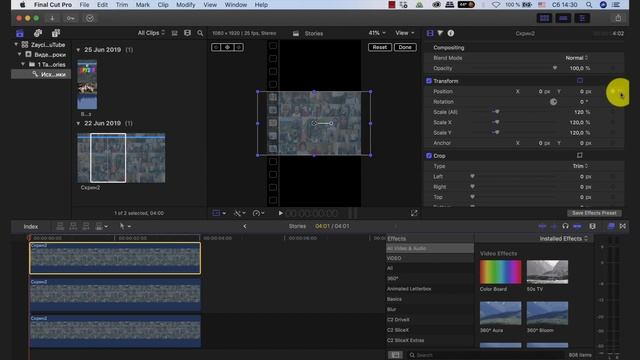Open the Info inspector tab icon
Image resolution: width=640 pixels, height=360 pixels.
pos(451,33)
